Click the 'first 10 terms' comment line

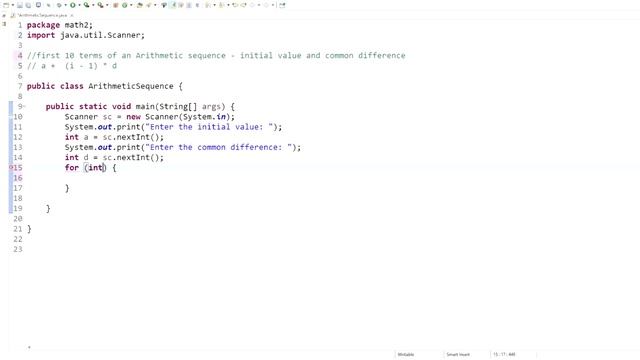click(216, 56)
